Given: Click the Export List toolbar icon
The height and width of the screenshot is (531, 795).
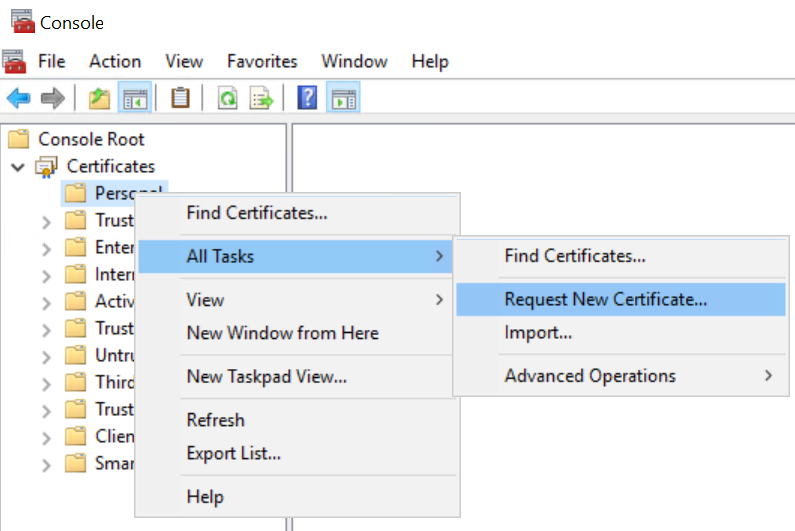Looking at the screenshot, I should pos(261,98).
